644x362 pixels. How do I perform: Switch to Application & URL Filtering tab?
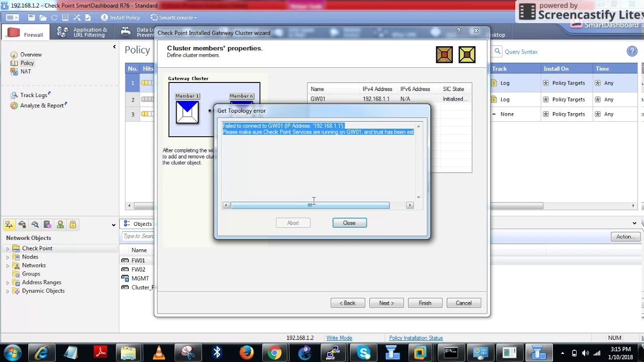click(83, 33)
